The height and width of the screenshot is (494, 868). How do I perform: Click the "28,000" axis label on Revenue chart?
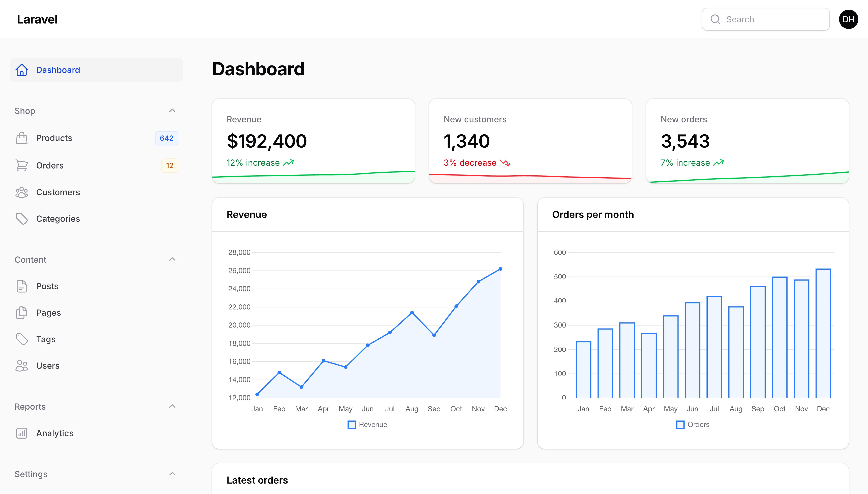(239, 252)
